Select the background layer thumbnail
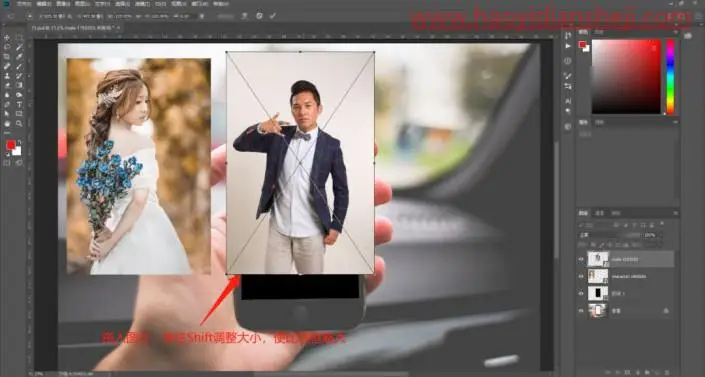Viewport: 705px width, 377px height. [598, 310]
